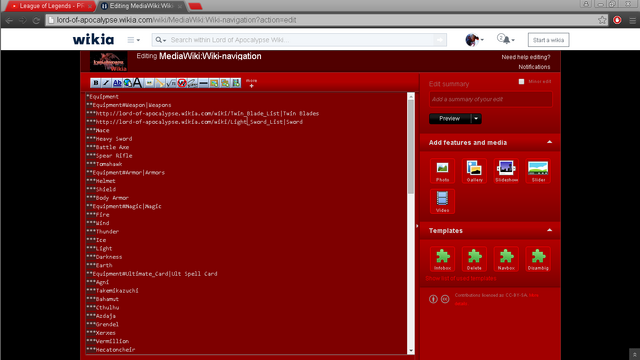Insert math formula with square root icon
The image size is (640, 360).
tap(171, 83)
